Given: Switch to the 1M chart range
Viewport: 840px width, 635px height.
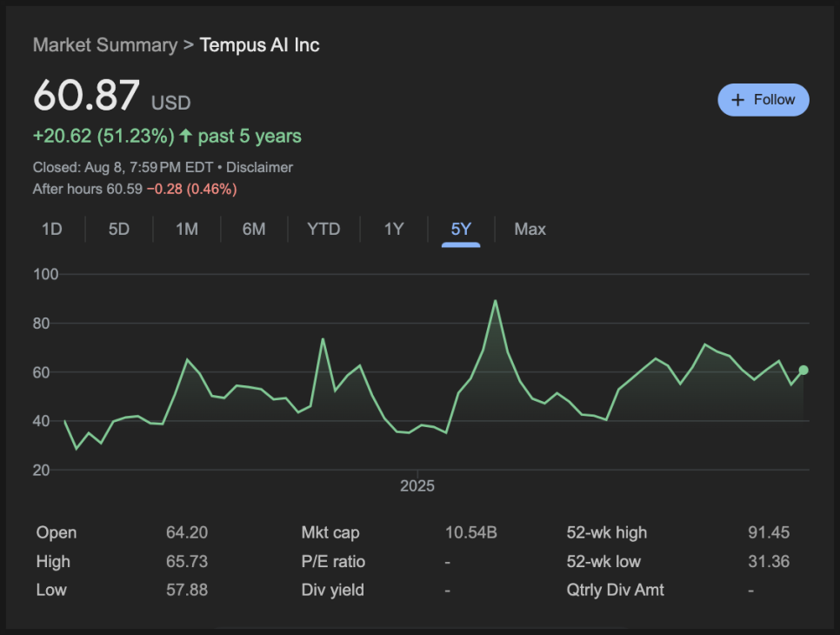Looking at the screenshot, I should (187, 230).
